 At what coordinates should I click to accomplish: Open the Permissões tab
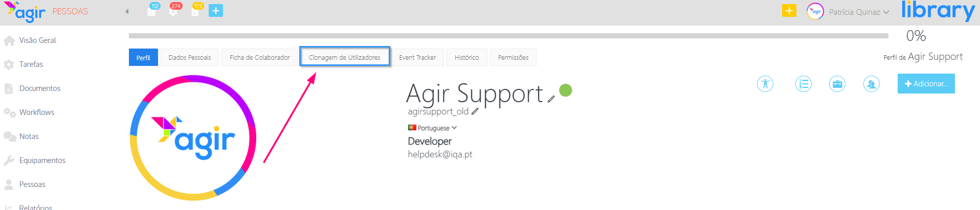pos(513,58)
